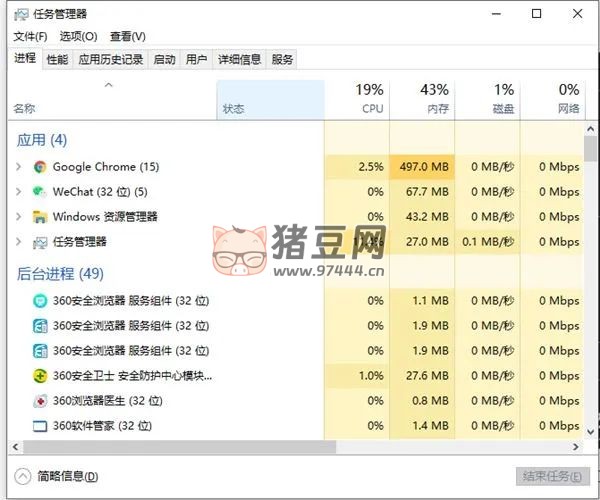The image size is (600, 500).
Task: Collapse details with 简略信息 arrow
Action: 23,476
